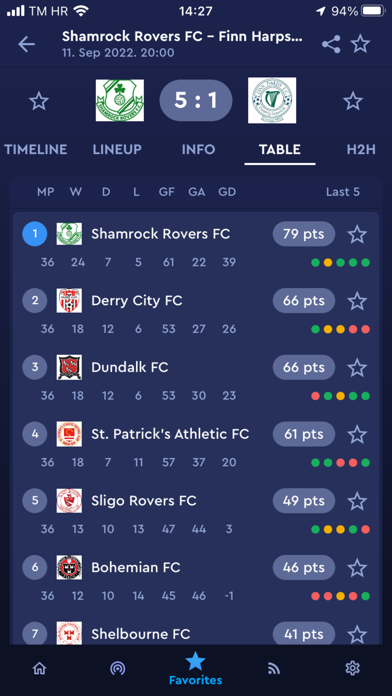
Task: Open the Home icon in bottom bar
Action: click(40, 668)
